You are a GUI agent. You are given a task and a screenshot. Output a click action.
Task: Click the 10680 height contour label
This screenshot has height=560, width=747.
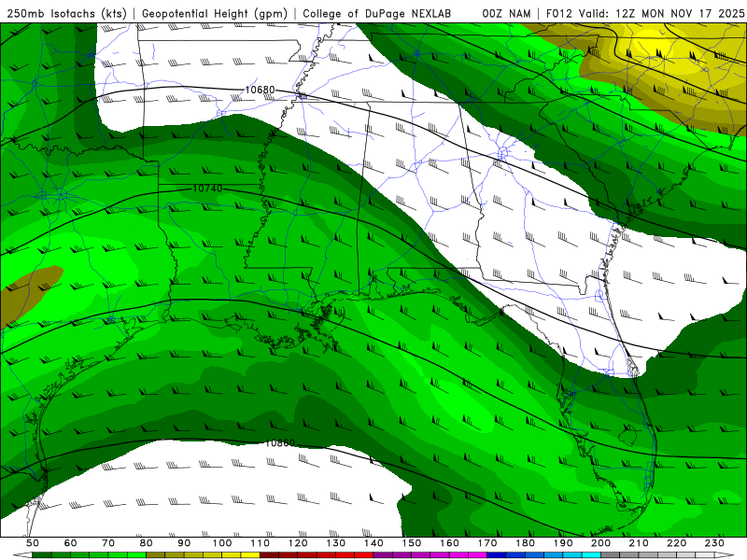(x=261, y=90)
